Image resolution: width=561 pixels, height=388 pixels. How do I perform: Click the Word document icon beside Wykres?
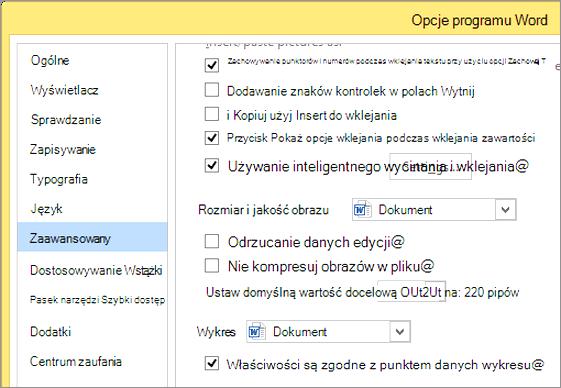pyautogui.click(x=256, y=331)
